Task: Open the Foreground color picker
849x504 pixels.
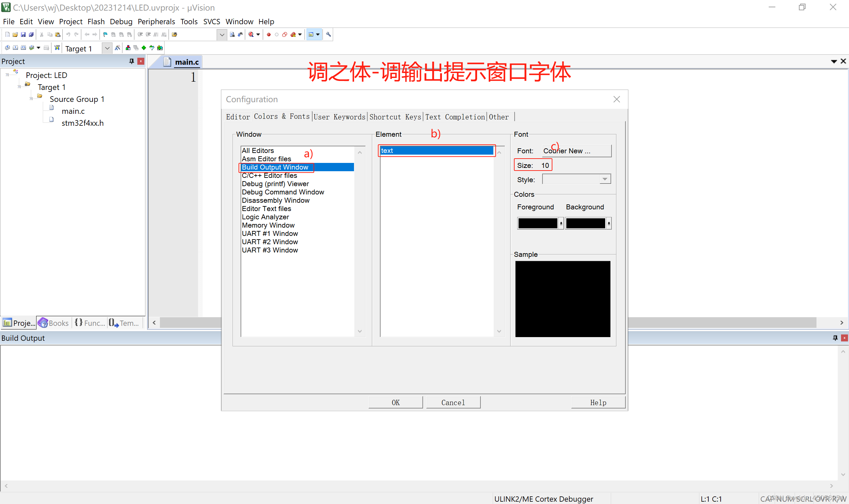Action: coord(540,223)
